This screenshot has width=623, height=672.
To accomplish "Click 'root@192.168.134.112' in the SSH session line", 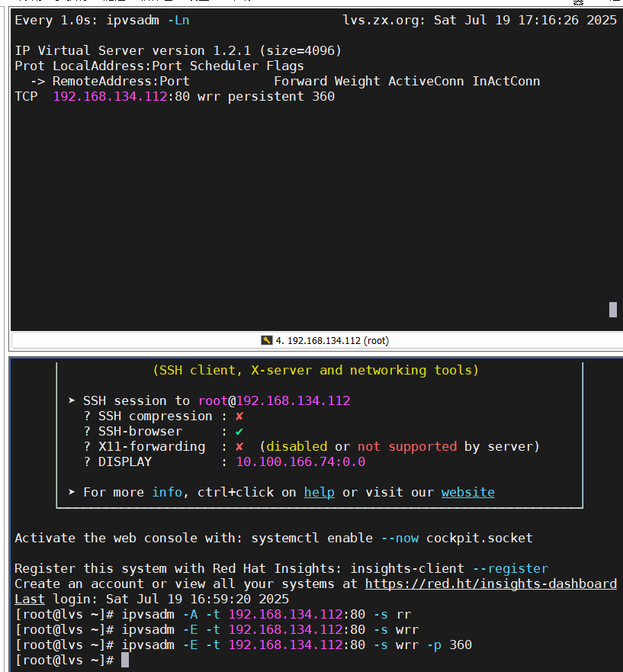I will (x=275, y=400).
